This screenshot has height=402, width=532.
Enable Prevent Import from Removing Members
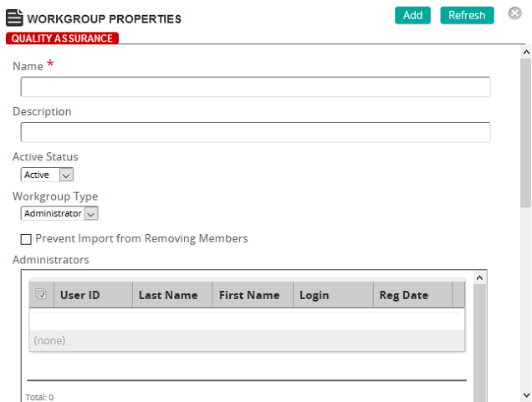[x=26, y=239]
